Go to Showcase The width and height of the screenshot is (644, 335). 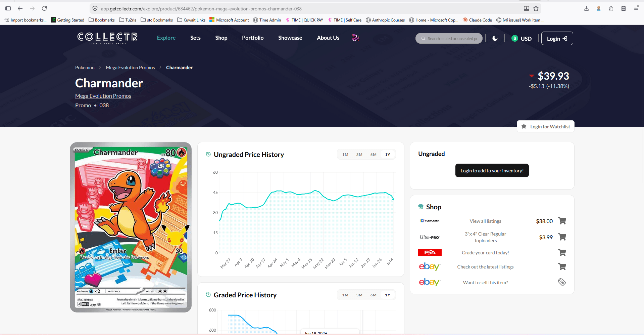point(290,38)
